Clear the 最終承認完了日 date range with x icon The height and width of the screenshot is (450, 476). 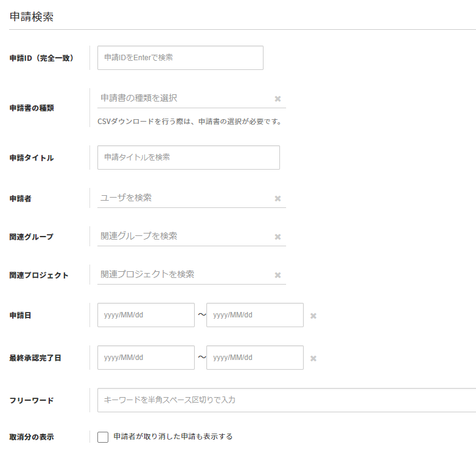(313, 358)
